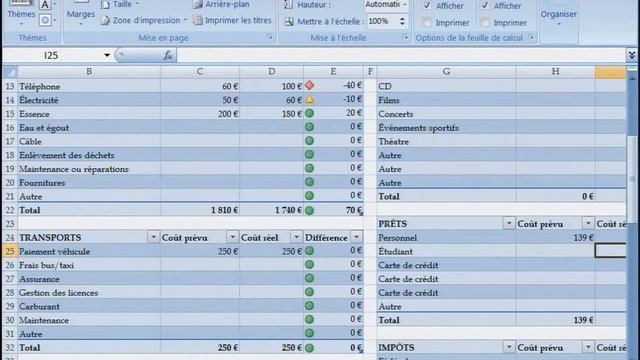Open the Organiser menu

559,14
